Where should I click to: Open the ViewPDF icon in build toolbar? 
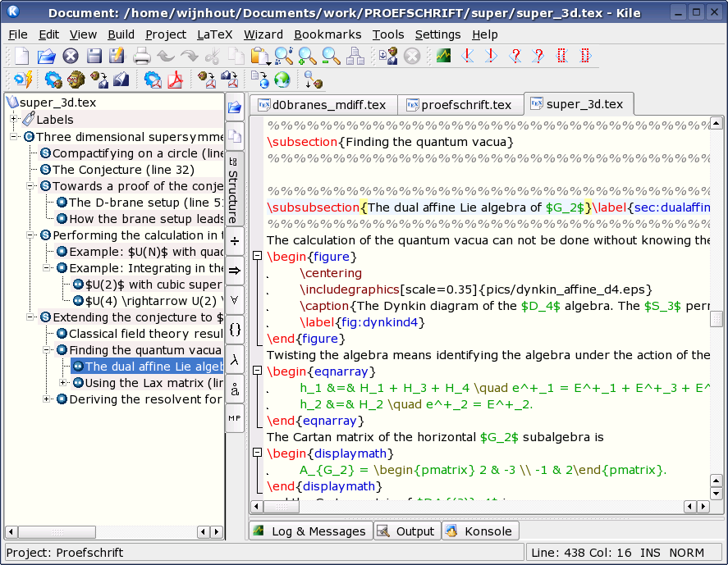coord(175,80)
